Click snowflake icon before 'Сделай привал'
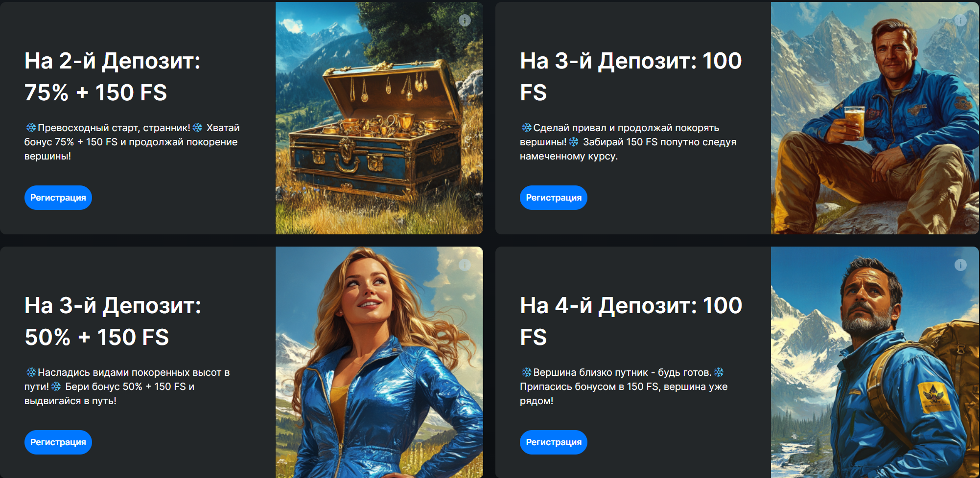Viewport: 980px width, 478px height. coord(527,128)
